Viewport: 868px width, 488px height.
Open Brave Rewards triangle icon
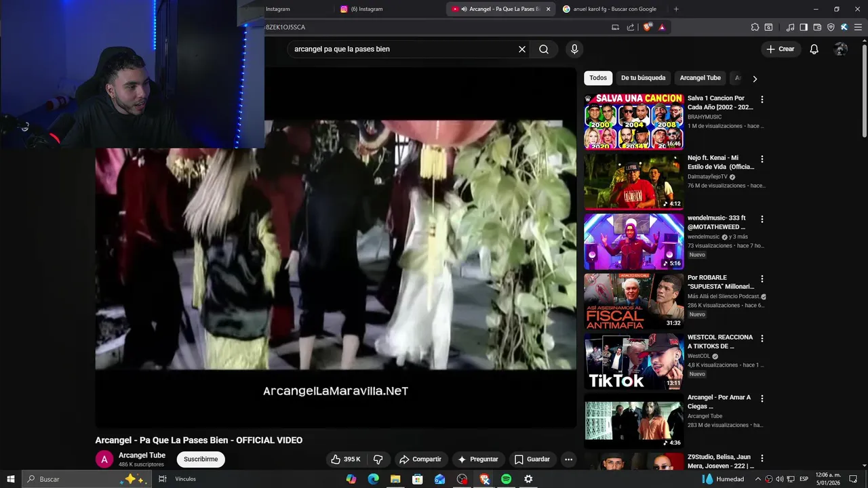(x=662, y=27)
